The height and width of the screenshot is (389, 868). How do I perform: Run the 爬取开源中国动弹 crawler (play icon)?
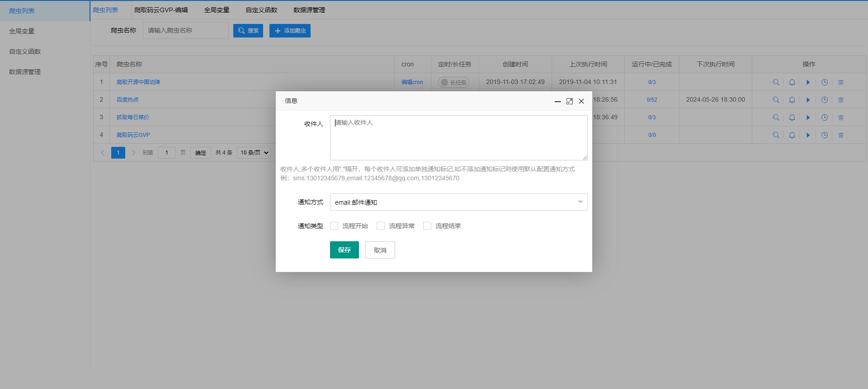pos(808,82)
